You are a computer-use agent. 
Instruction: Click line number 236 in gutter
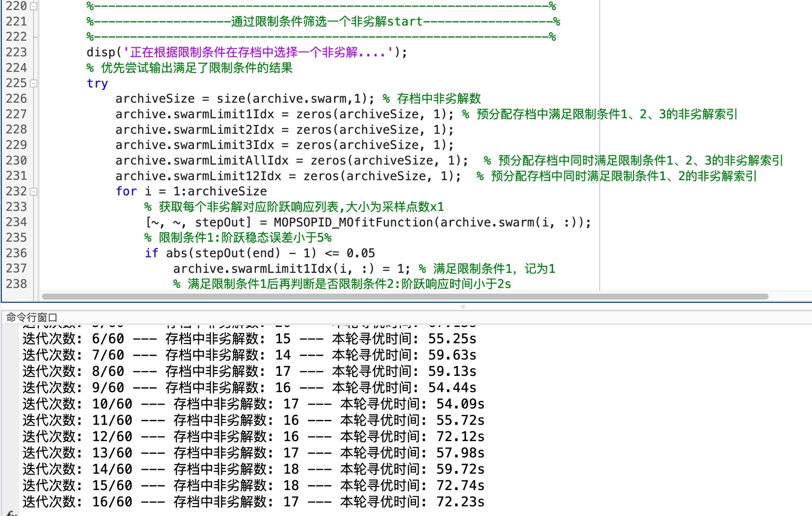point(16,253)
